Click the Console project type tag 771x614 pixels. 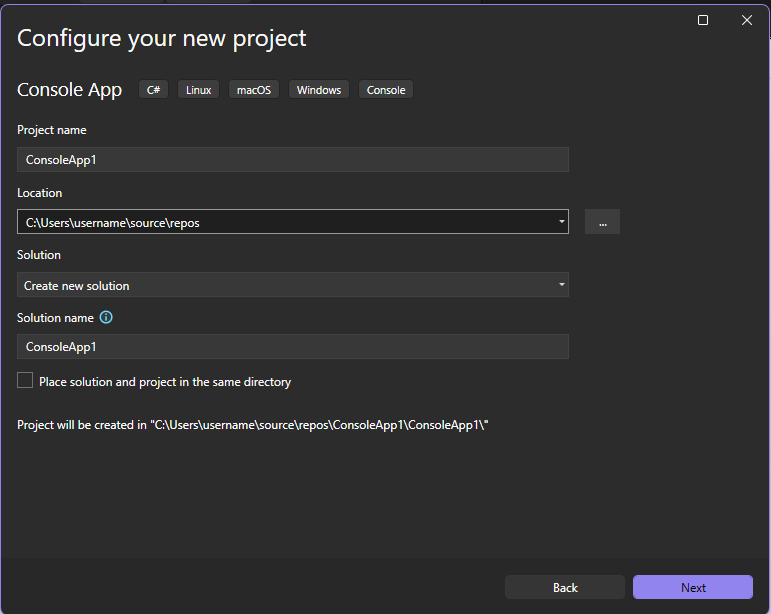click(386, 90)
